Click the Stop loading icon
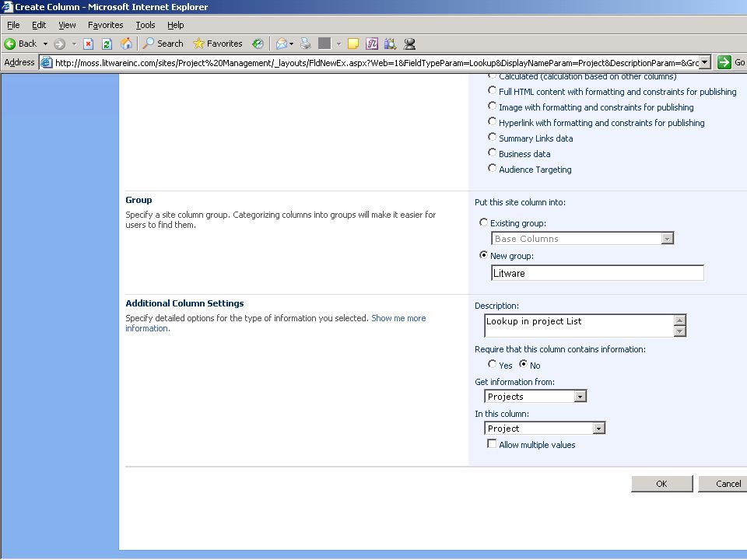The width and height of the screenshot is (747, 560). tap(88, 44)
